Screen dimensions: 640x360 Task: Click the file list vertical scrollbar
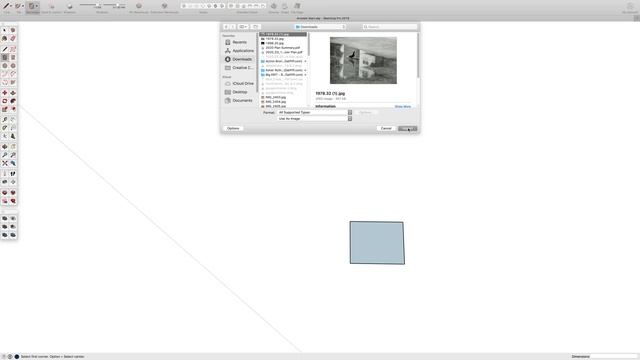[x=308, y=44]
